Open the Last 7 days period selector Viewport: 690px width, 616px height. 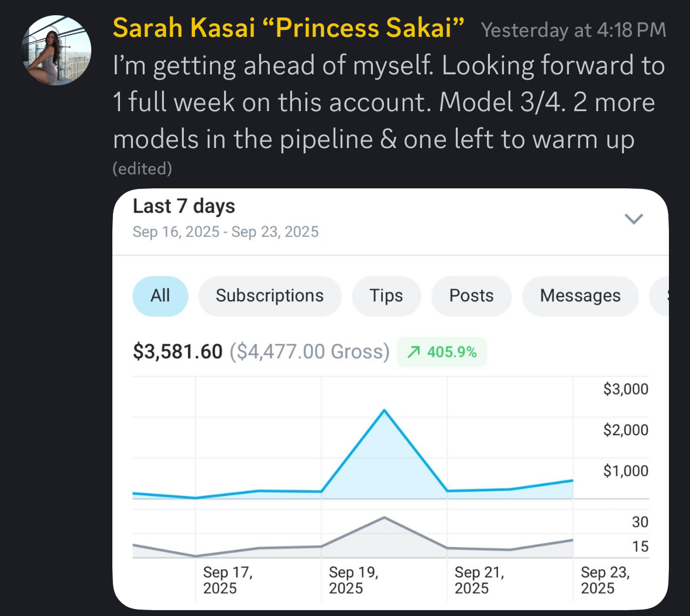184,206
